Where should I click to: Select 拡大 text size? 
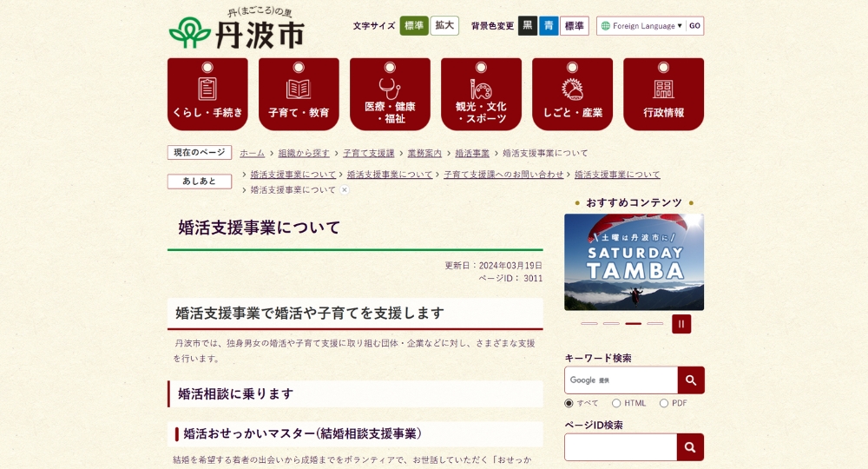pos(444,25)
